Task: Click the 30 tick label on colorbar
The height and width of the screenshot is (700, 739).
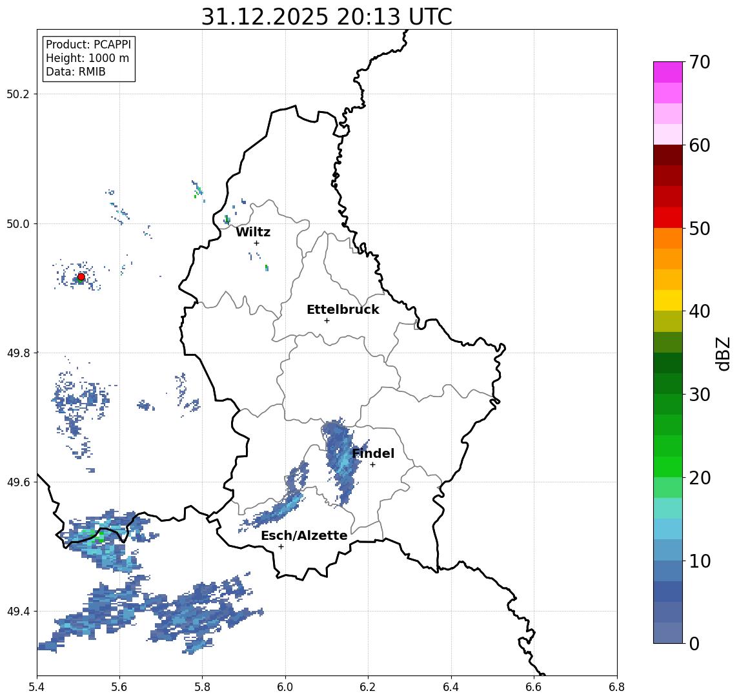Action: [x=700, y=395]
